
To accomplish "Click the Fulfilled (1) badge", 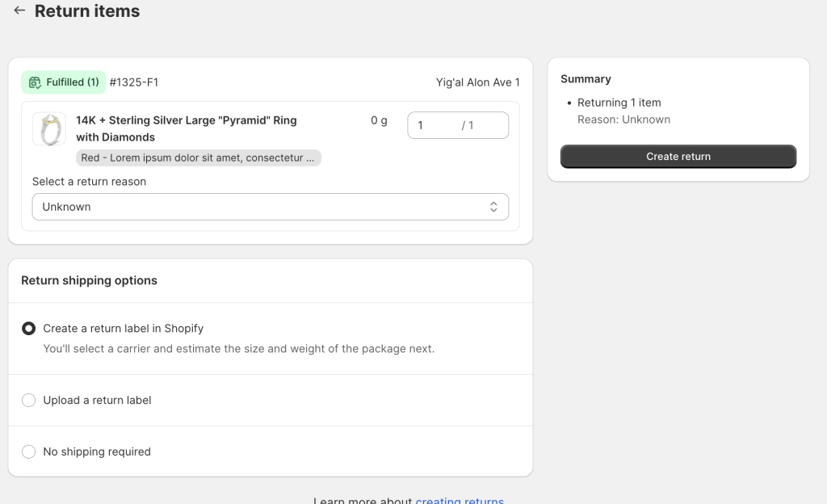I will point(63,82).
